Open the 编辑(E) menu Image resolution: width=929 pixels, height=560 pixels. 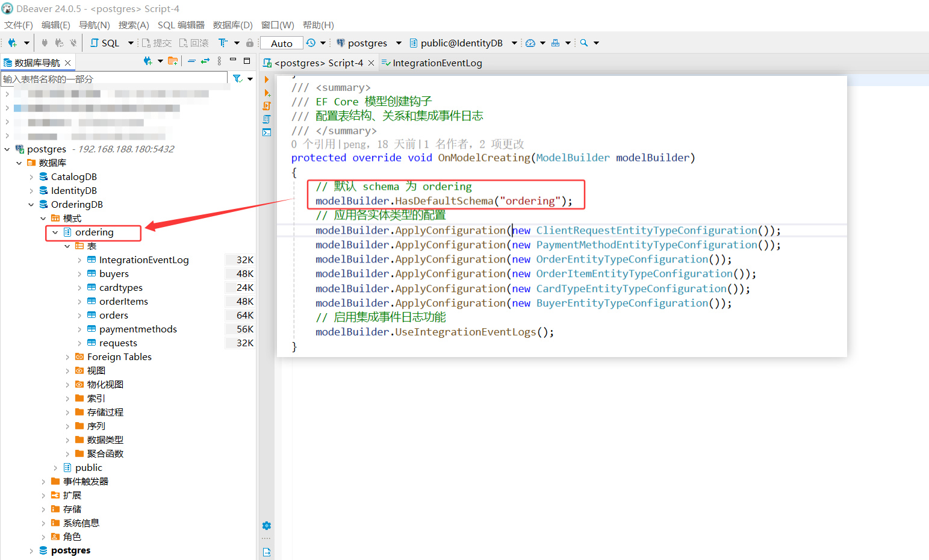point(56,25)
